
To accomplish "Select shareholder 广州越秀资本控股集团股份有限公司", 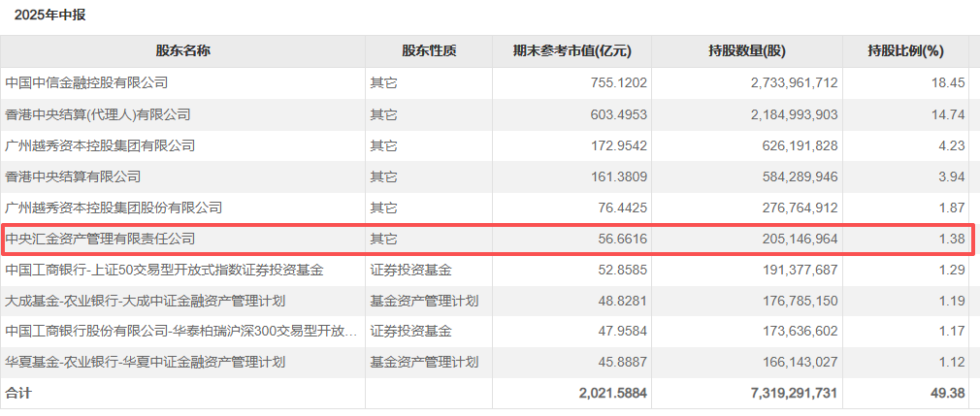I will 114,208.
